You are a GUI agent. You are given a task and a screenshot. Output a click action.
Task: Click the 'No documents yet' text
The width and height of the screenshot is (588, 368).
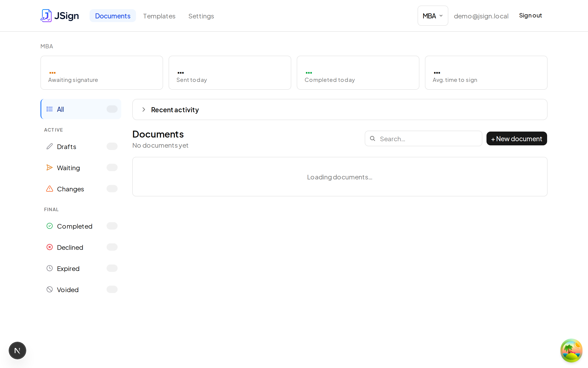click(160, 145)
